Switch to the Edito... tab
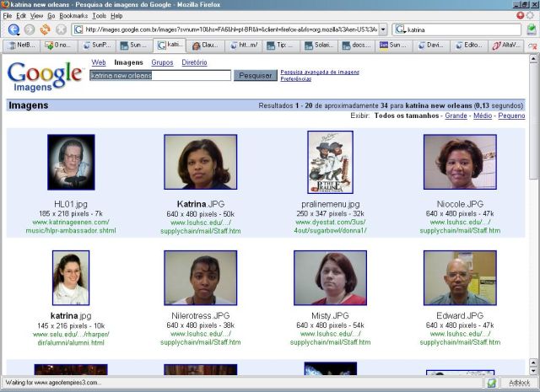Screen dimensions: 540x392 point(469,46)
